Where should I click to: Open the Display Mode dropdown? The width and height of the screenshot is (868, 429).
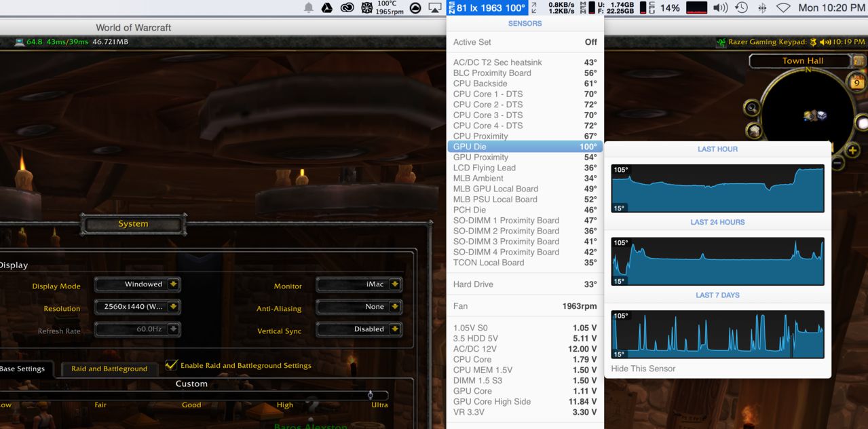(x=138, y=284)
